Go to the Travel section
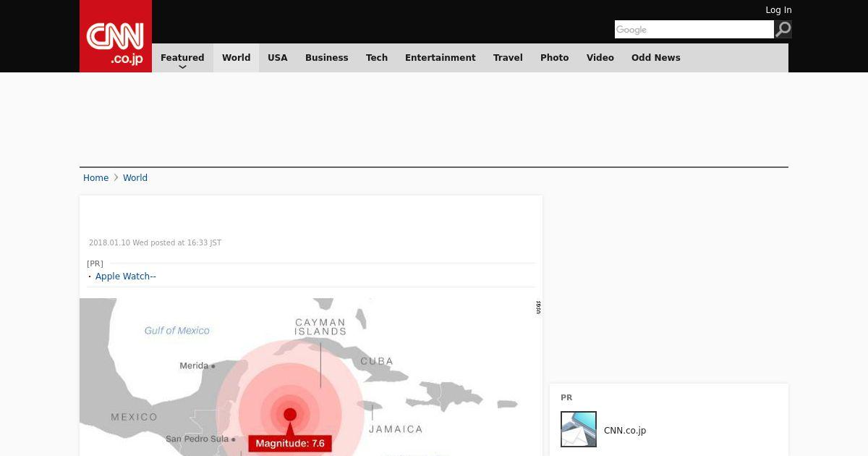This screenshot has width=868, height=456. click(508, 58)
